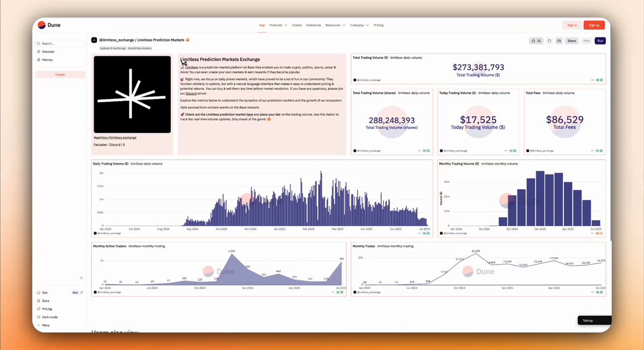Click refresh status icon on Monthly Trades chart
The width and height of the screenshot is (644, 350).
(599, 292)
